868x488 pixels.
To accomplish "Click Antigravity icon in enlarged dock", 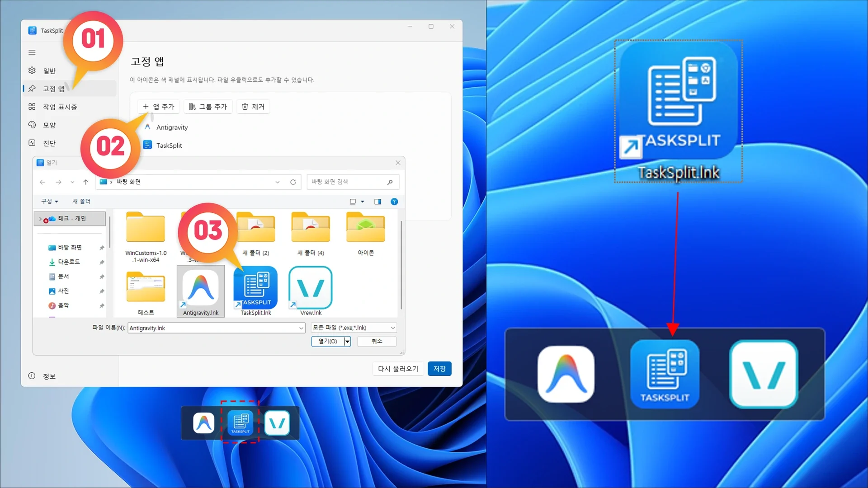I will (566, 375).
